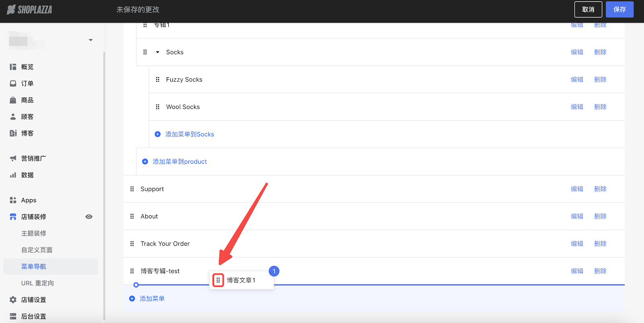Grab the drag handle of Wool Socks

tap(158, 107)
